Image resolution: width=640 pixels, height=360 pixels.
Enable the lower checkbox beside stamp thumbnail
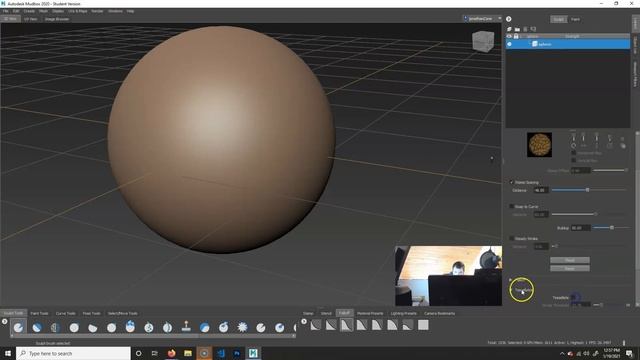(573, 160)
